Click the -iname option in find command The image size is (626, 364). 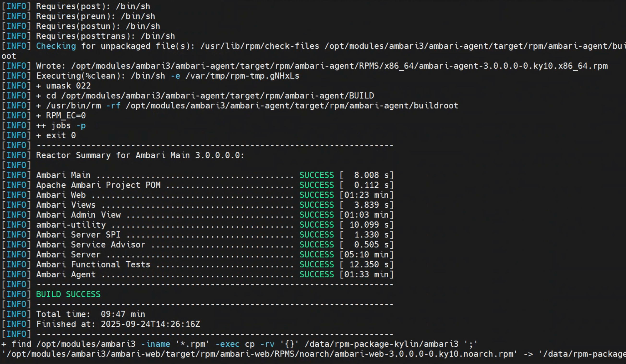point(156,344)
